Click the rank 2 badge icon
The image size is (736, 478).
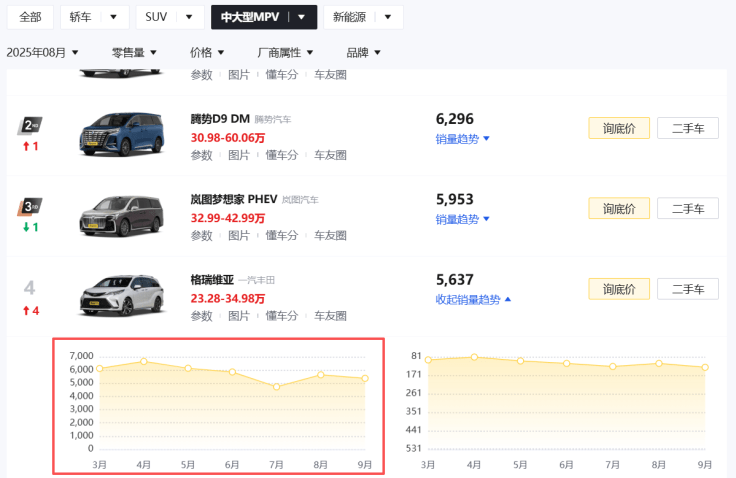[x=30, y=126]
